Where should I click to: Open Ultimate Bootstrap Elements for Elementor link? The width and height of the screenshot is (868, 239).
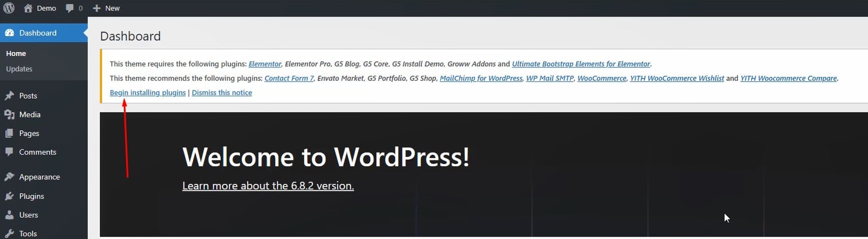(581, 64)
